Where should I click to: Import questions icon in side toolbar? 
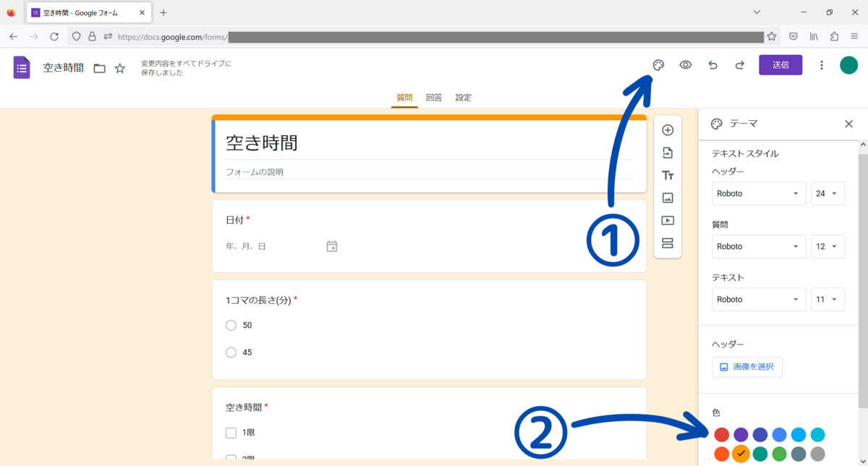click(668, 153)
